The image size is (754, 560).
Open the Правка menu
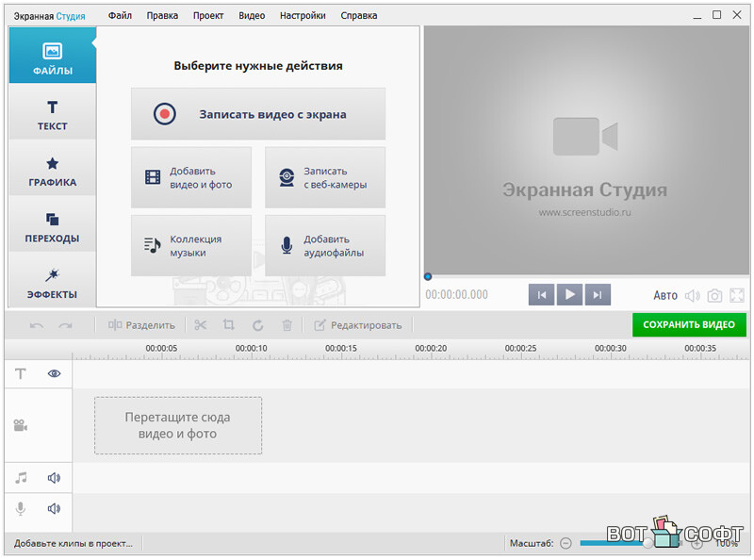pos(162,15)
